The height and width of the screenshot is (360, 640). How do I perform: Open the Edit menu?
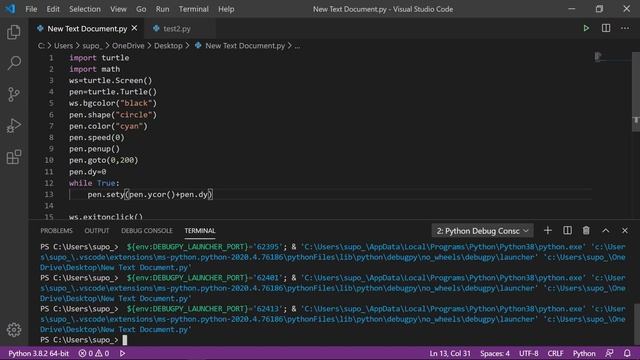[53, 9]
